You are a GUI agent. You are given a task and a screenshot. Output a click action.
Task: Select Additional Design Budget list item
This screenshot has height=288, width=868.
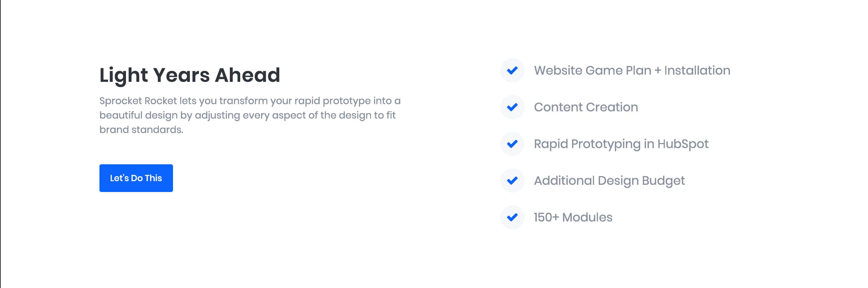pyautogui.click(x=609, y=181)
